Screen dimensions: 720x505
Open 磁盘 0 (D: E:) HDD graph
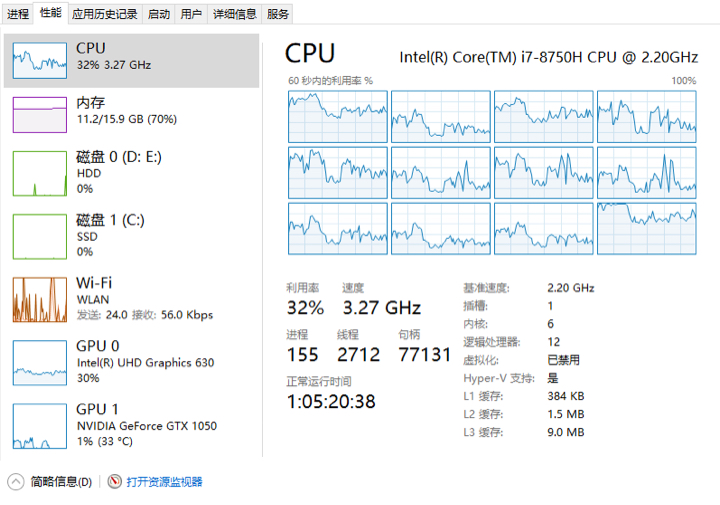coord(40,174)
